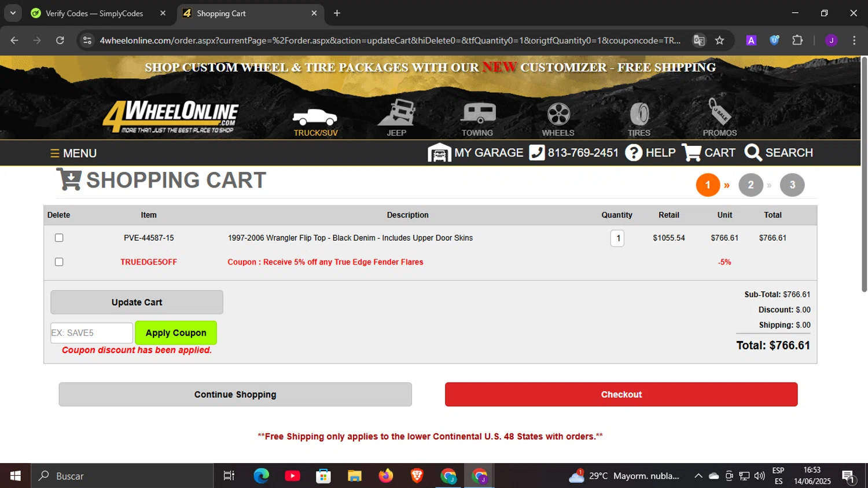Show hidden system tray icons
This screenshot has width=868, height=488.
[x=698, y=476]
